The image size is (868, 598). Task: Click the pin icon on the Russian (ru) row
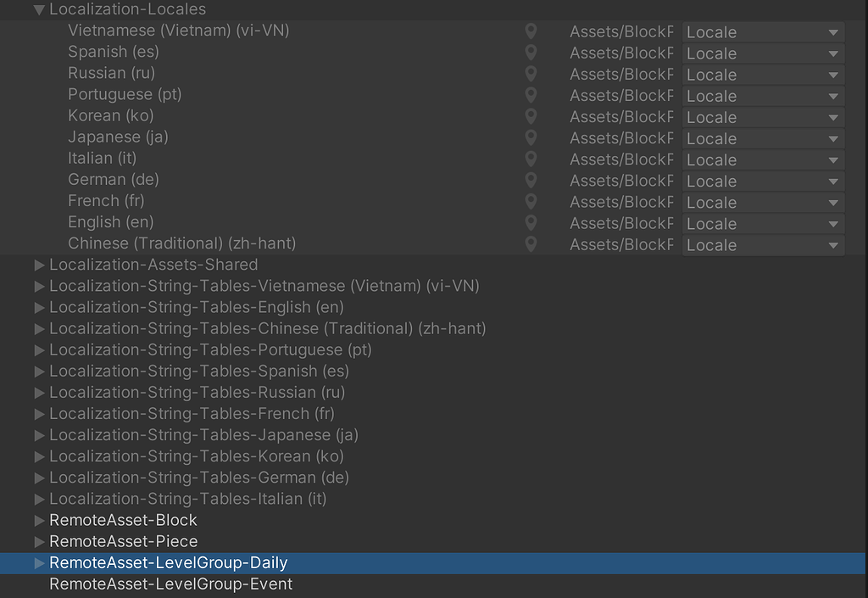(x=531, y=74)
